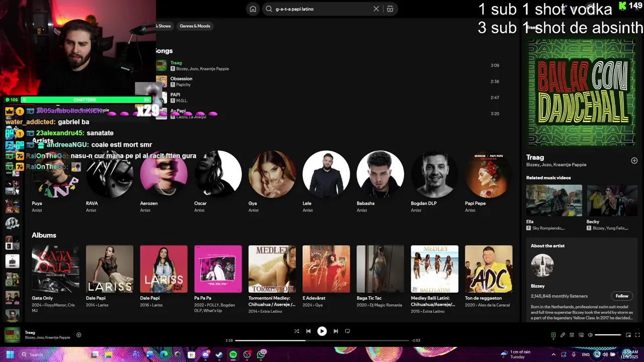Screen dimensions: 644x362
Task: Select the Genres & Moods filter chip
Action: (195, 26)
